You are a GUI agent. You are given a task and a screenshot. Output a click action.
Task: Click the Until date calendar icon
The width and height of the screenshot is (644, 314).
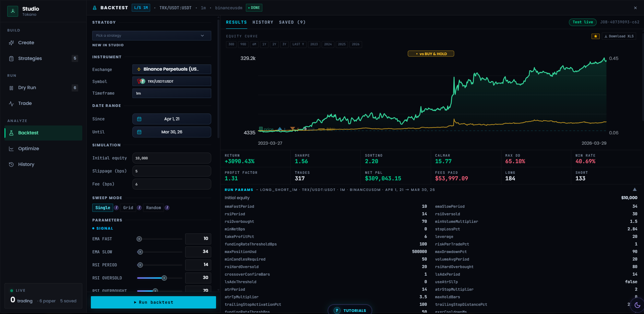(139, 132)
